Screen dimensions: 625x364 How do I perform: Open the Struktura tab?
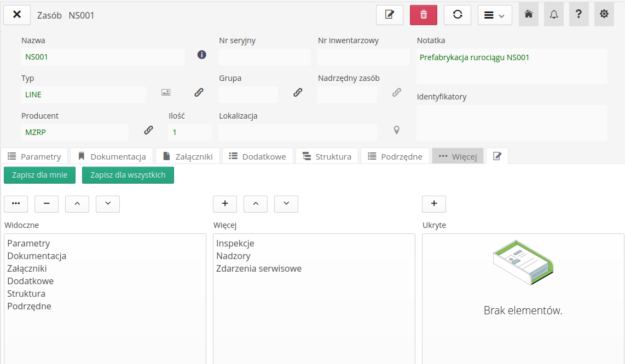coord(327,156)
